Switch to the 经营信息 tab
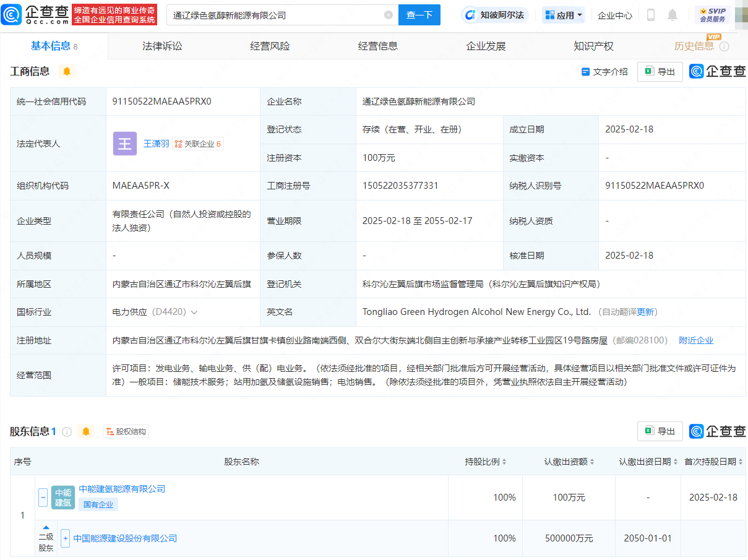Viewport: 748px width, 560px height. pyautogui.click(x=377, y=46)
